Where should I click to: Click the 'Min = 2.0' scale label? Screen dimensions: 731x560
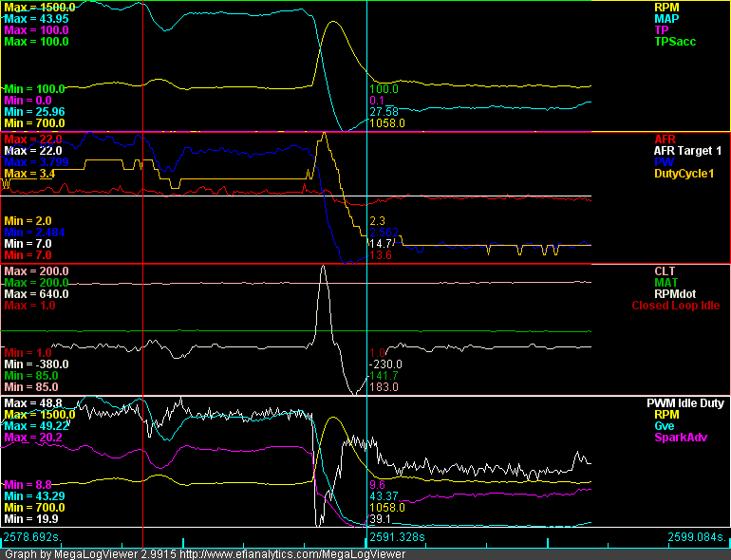[28, 220]
